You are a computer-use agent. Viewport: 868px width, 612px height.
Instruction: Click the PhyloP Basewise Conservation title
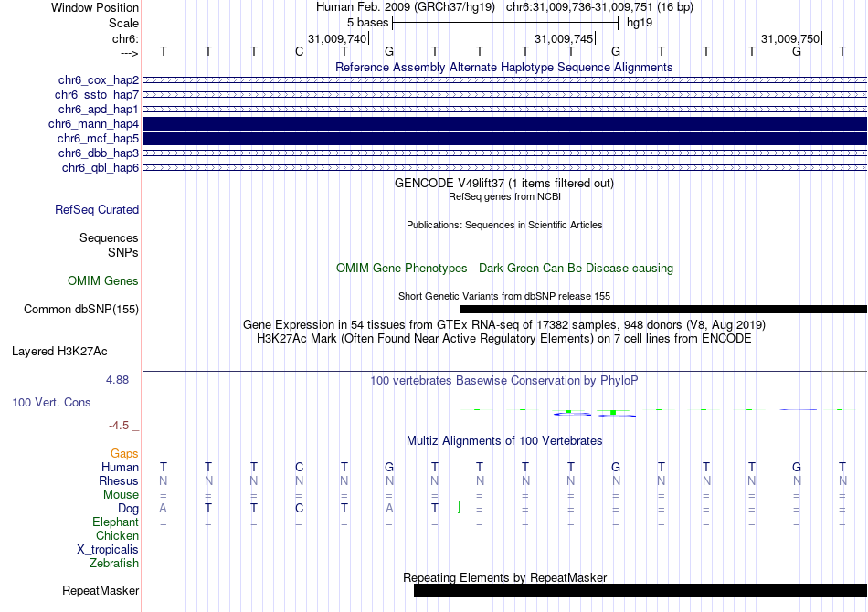point(504,381)
